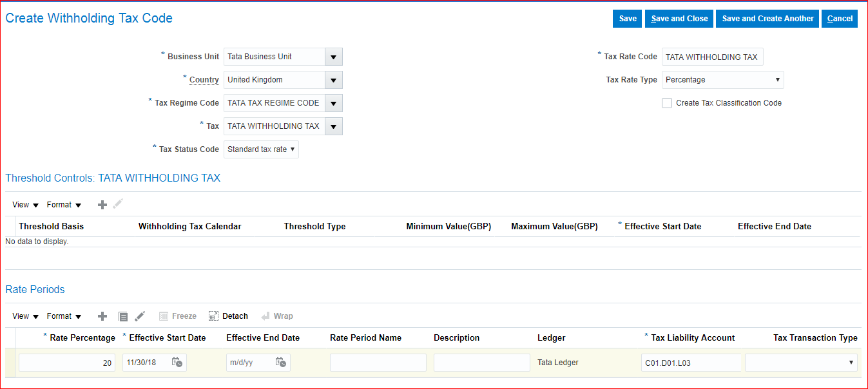Open the Effective Start Date calendar picker
The height and width of the screenshot is (389, 868).
pos(177,363)
